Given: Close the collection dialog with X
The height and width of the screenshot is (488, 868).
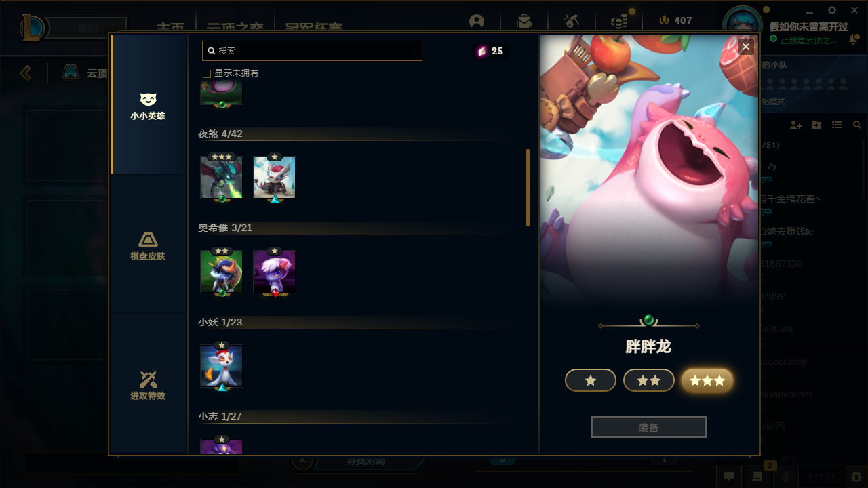Looking at the screenshot, I should pyautogui.click(x=746, y=47).
